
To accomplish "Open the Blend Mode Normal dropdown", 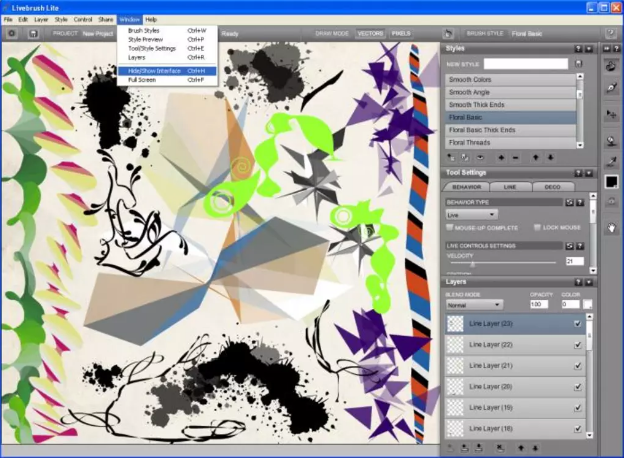I will 474,305.
